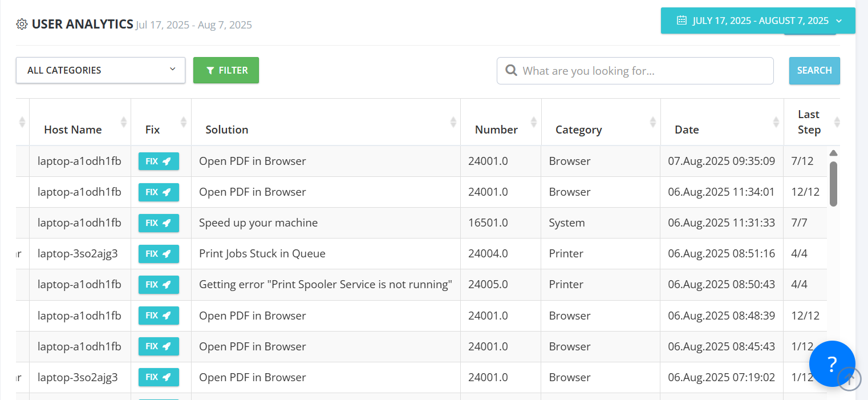Click the number 24004.0 cell
Screen dimensions: 868x400
tap(501, 254)
